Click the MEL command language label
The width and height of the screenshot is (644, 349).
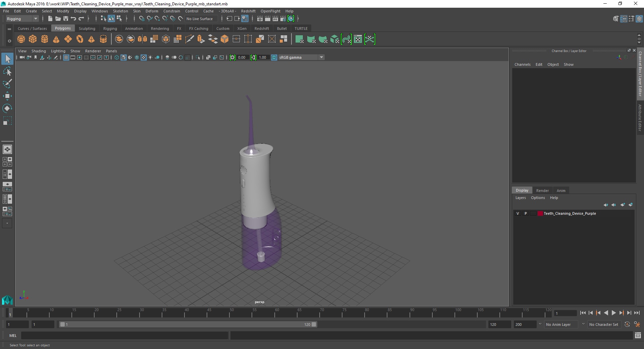pyautogui.click(x=13, y=336)
